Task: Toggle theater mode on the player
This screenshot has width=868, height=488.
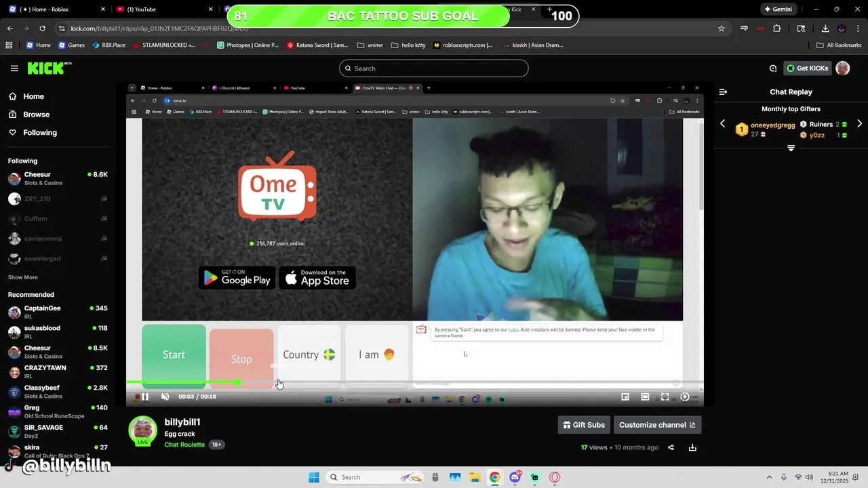Action: coord(645,397)
